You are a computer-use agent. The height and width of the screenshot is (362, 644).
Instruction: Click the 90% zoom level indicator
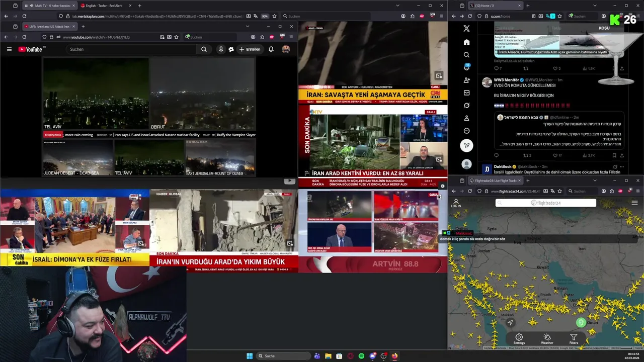[265, 16]
